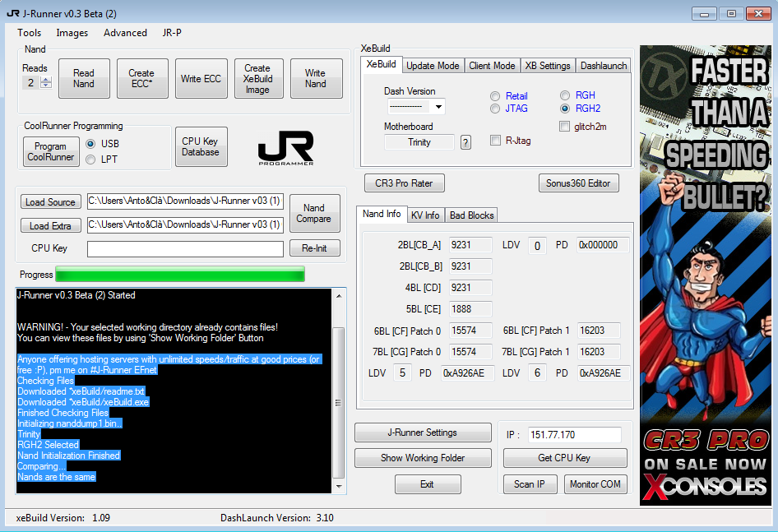Click the Get CPU Key button
The width and height of the screenshot is (778, 532).
pos(565,460)
